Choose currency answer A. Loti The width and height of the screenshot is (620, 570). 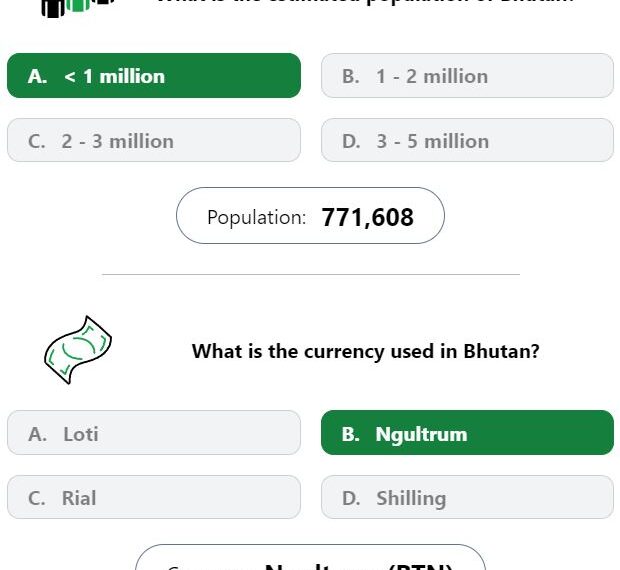pos(154,432)
